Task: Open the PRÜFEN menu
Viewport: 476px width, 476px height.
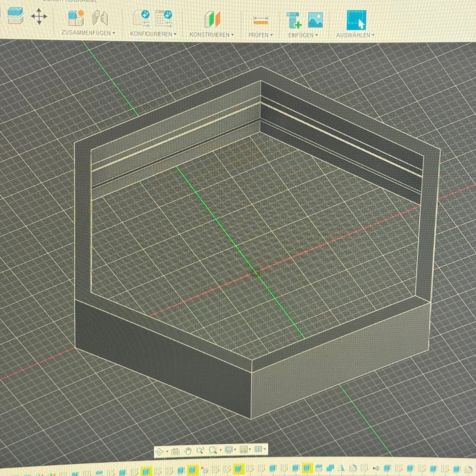Action: 261,35
